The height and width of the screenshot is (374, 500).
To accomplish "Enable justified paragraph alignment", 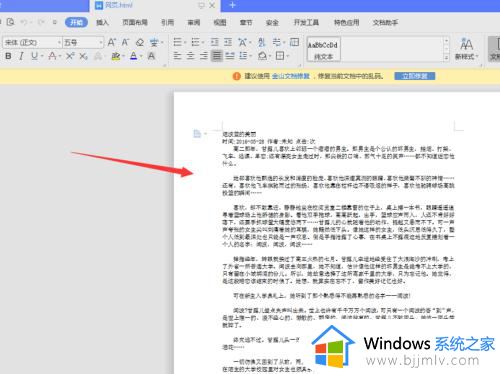I will point(217,56).
